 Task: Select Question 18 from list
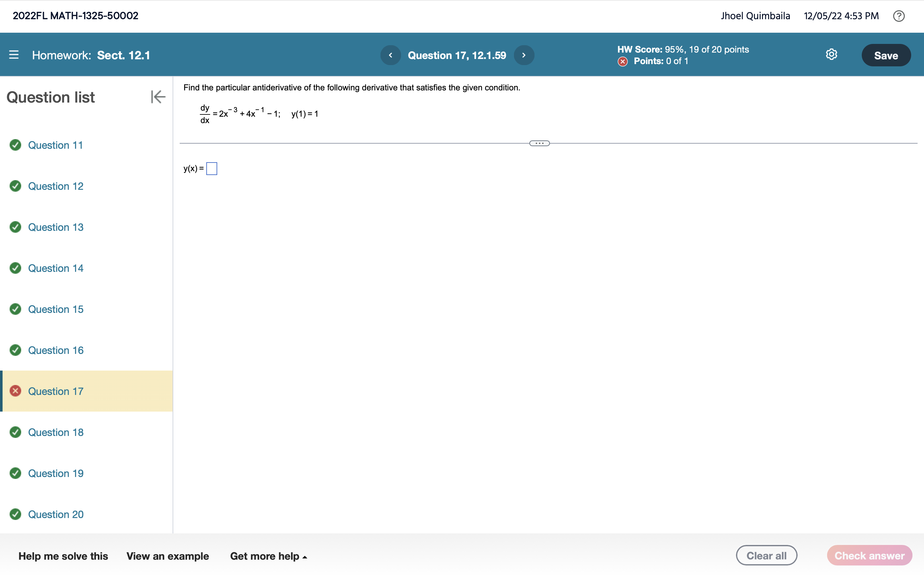coord(56,432)
